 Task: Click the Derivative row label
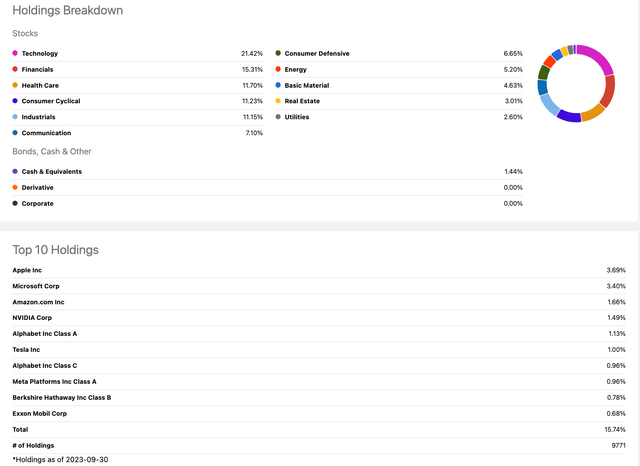[x=38, y=188]
